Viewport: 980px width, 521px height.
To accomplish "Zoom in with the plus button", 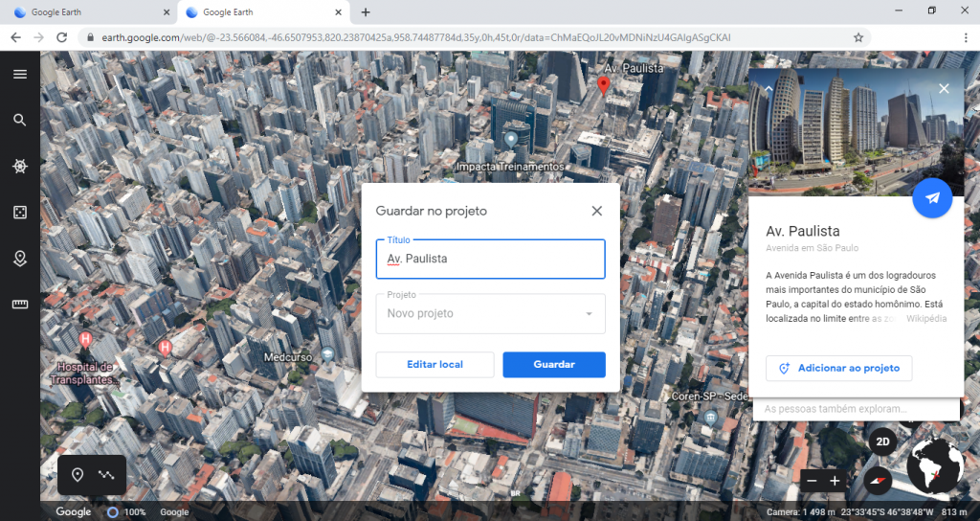I will 835,481.
